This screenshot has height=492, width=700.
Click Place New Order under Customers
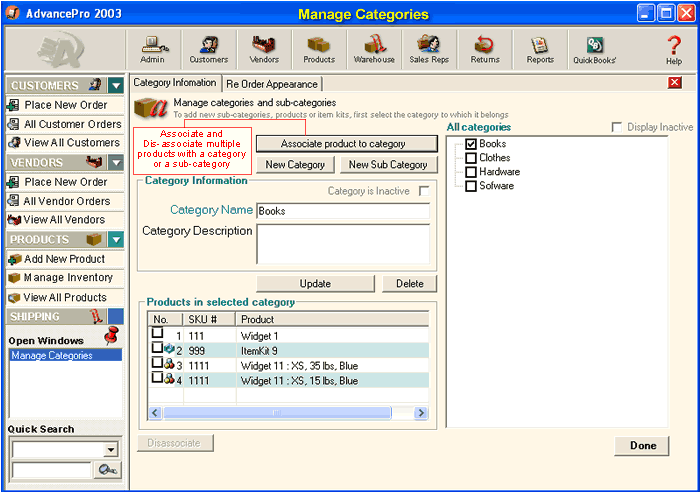[x=65, y=105]
